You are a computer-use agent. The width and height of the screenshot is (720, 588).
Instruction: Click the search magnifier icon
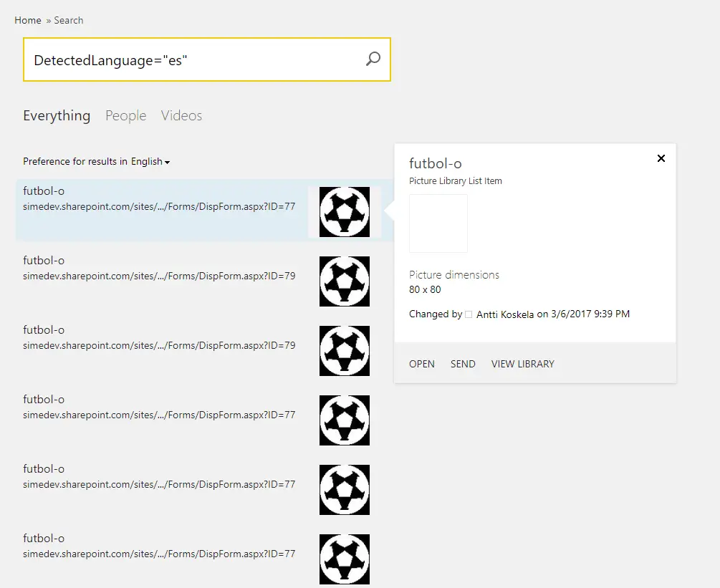tap(373, 59)
